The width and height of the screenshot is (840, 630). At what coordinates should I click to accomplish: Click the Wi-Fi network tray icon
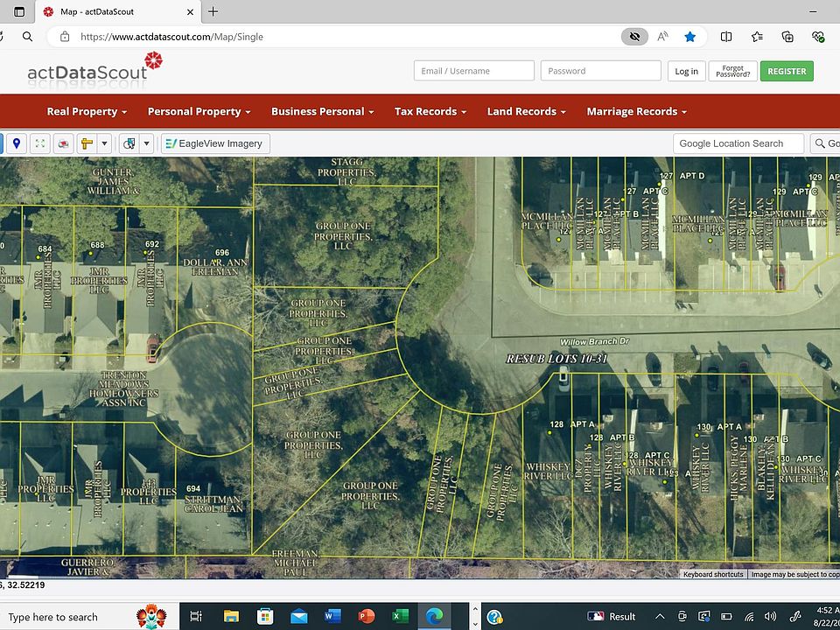(750, 617)
